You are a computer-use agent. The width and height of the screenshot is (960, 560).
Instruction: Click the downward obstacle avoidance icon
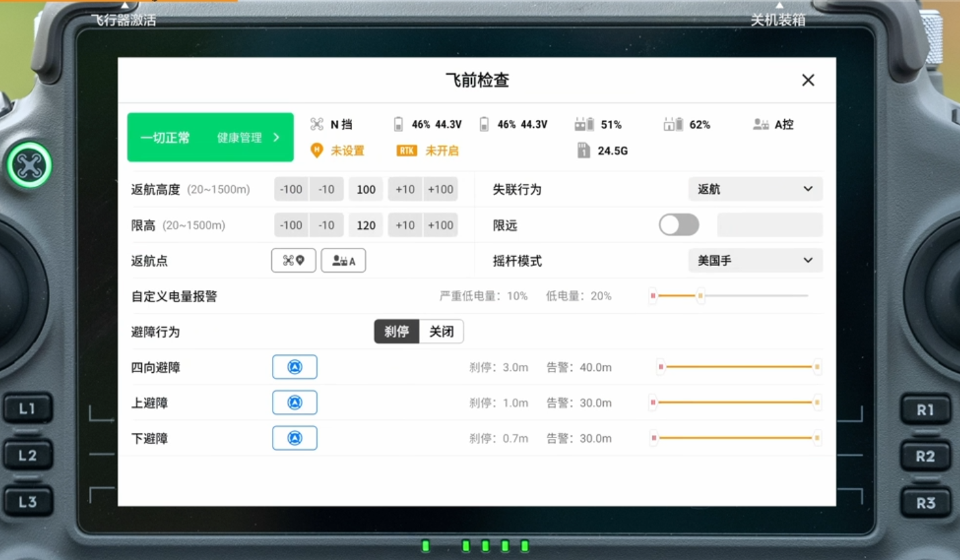294,438
